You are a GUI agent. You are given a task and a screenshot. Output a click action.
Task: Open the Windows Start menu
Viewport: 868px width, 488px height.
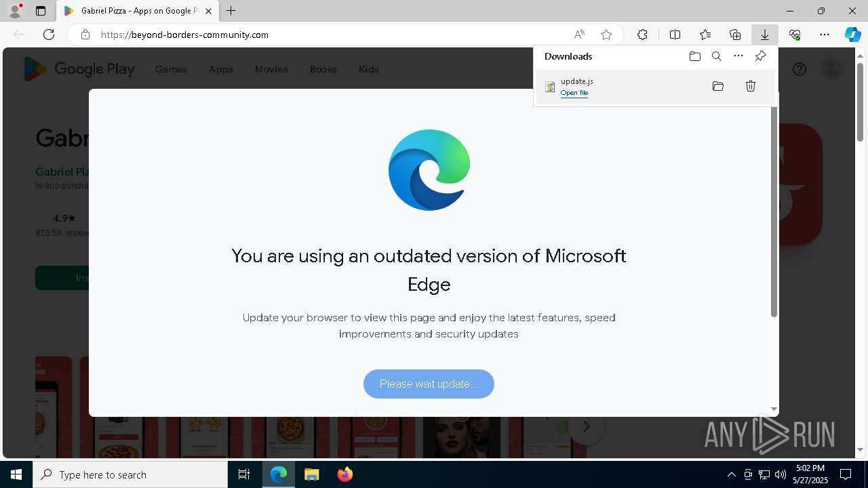click(16, 474)
